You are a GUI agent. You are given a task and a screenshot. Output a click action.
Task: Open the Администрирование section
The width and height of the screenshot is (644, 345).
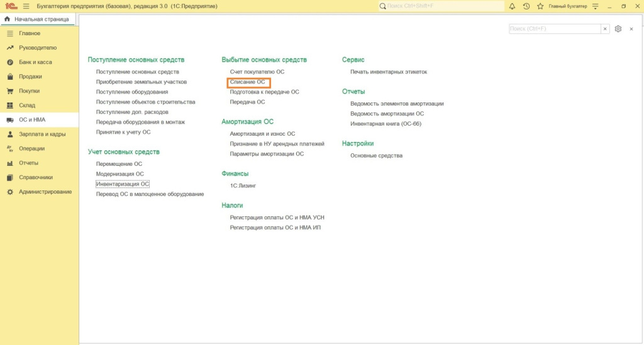point(45,192)
